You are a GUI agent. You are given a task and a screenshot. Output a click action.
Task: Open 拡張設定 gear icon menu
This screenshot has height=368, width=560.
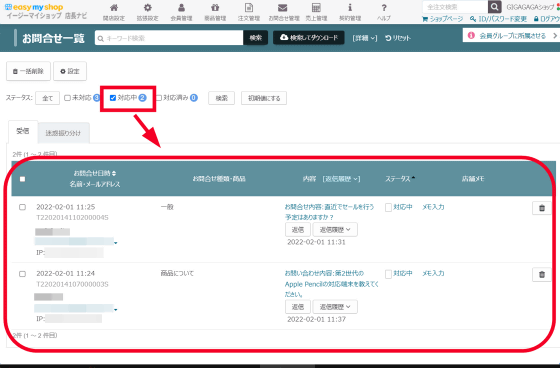tap(148, 12)
